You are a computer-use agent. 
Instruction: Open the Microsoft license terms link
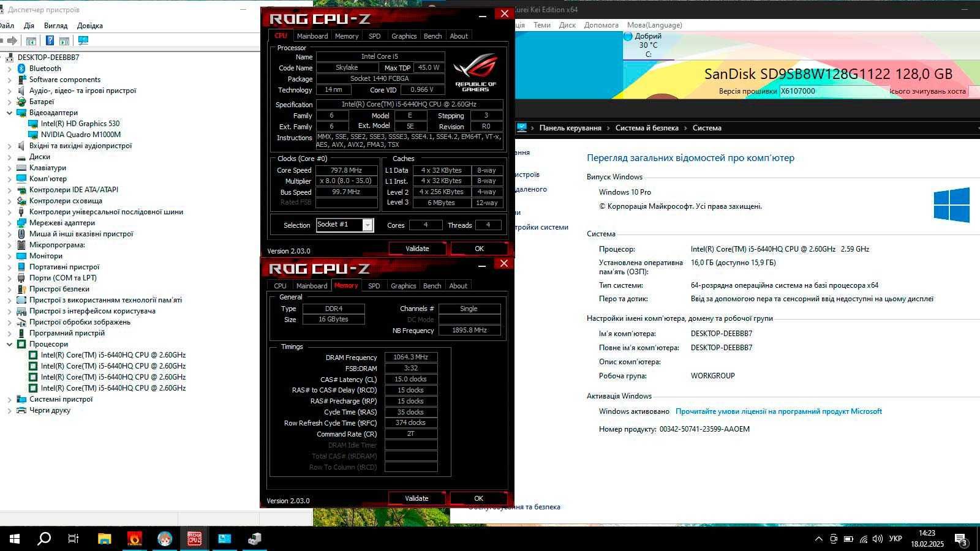click(778, 411)
